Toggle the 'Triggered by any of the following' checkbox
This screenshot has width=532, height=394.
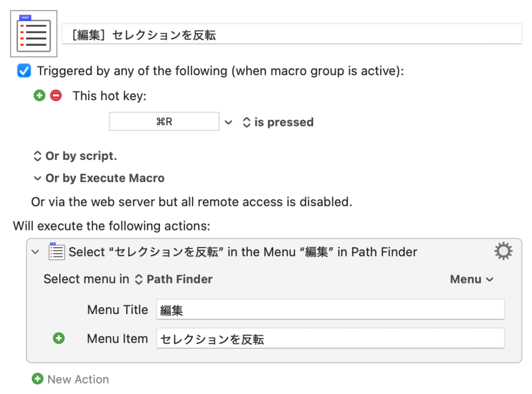(x=24, y=71)
